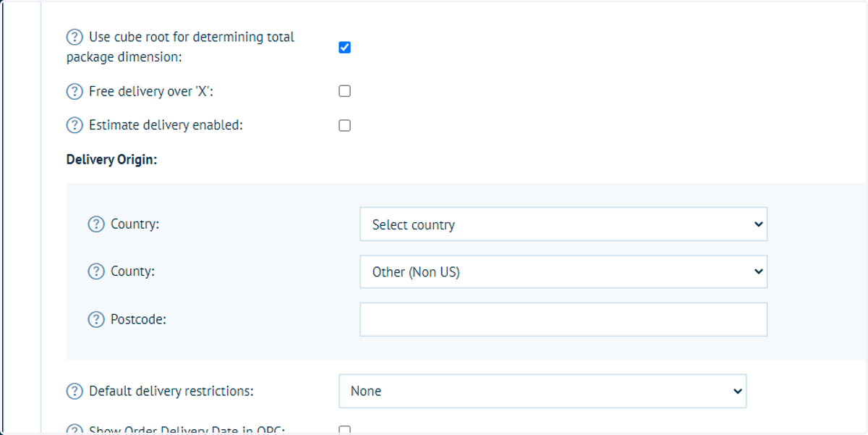This screenshot has width=868, height=435.
Task: Focus the Postcode input field
Action: [563, 319]
